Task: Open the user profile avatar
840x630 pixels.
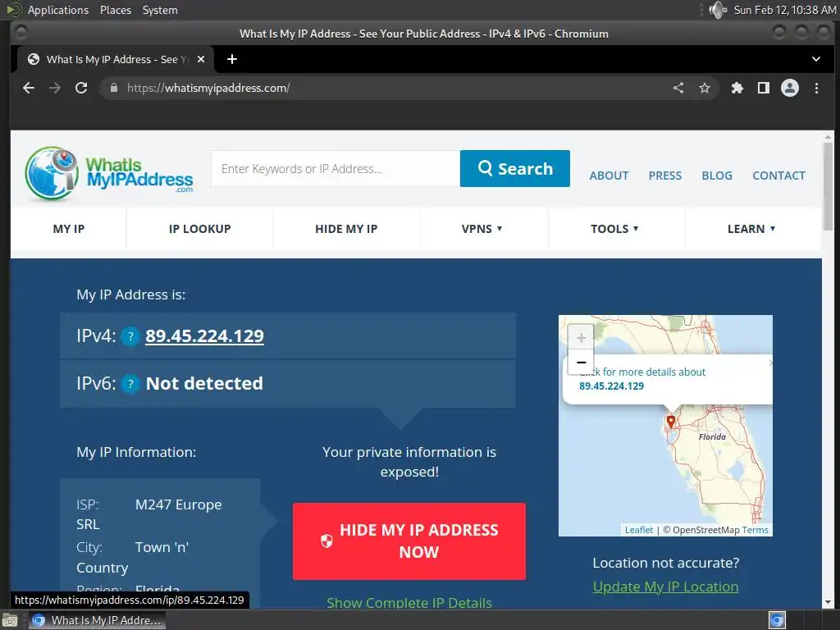Action: (x=790, y=88)
